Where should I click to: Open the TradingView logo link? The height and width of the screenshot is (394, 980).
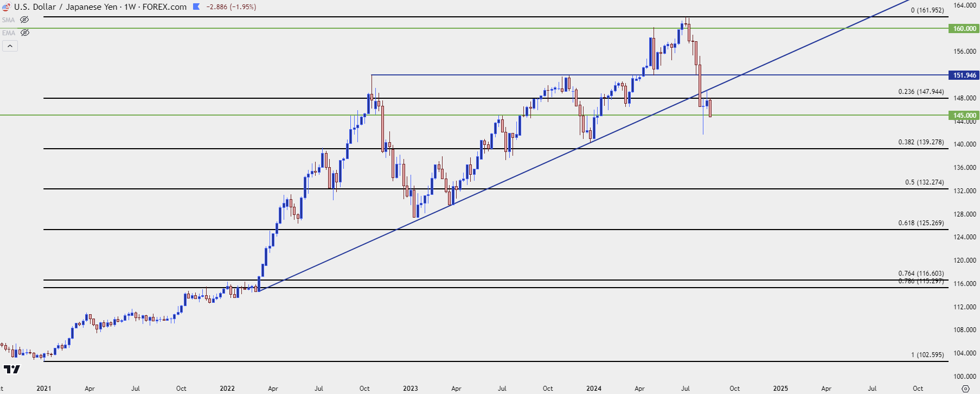(x=11, y=370)
